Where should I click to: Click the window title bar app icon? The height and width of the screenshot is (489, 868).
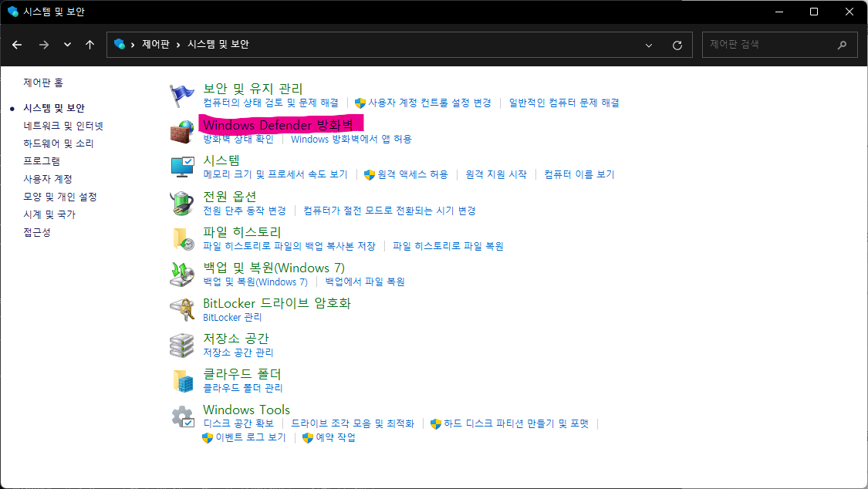tap(13, 12)
